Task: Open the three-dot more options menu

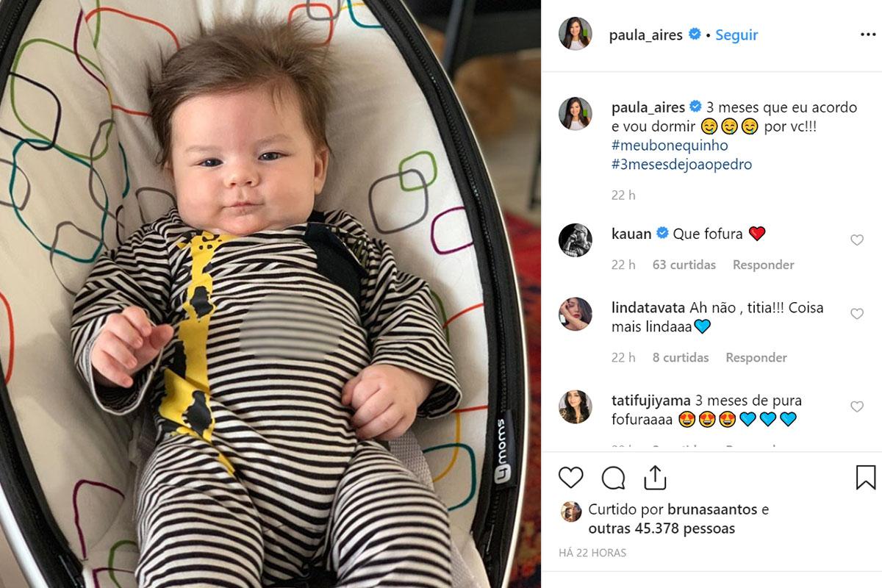Action: click(x=868, y=35)
